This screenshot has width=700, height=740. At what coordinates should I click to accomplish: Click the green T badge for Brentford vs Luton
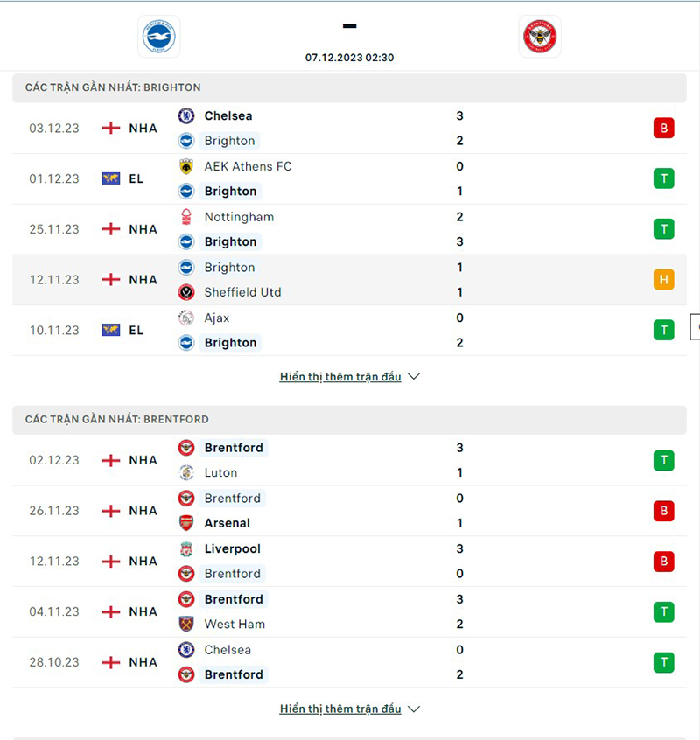click(663, 460)
